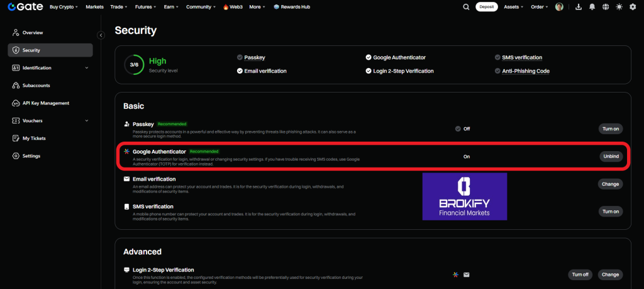
Task: Collapse the sidebar with the arrow icon
Action: coord(101,35)
